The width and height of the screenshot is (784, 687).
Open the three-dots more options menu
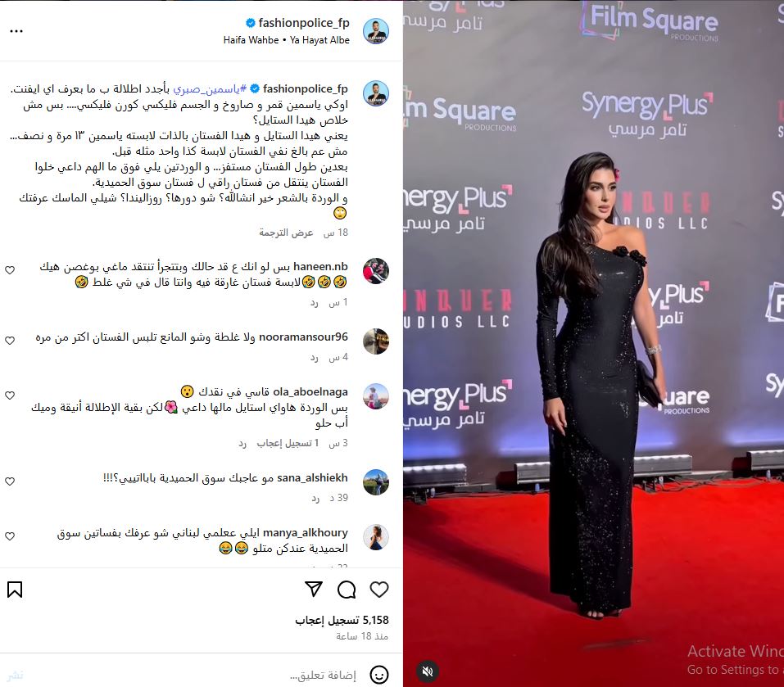click(16, 31)
